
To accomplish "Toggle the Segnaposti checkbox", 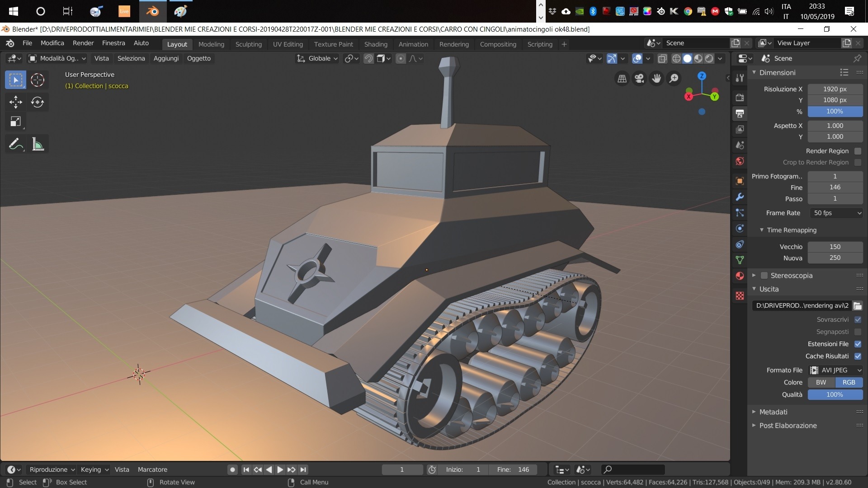I will tap(858, 332).
